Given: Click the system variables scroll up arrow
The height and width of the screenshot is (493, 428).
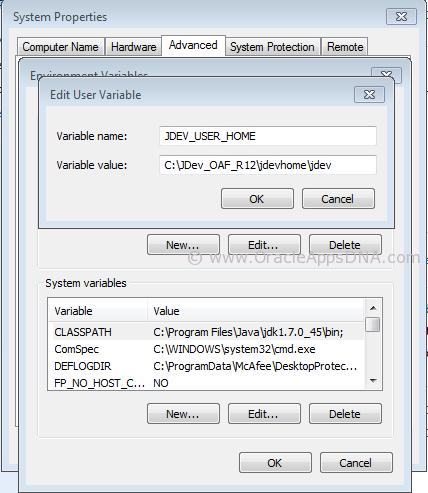Looking at the screenshot, I should click(373, 308).
